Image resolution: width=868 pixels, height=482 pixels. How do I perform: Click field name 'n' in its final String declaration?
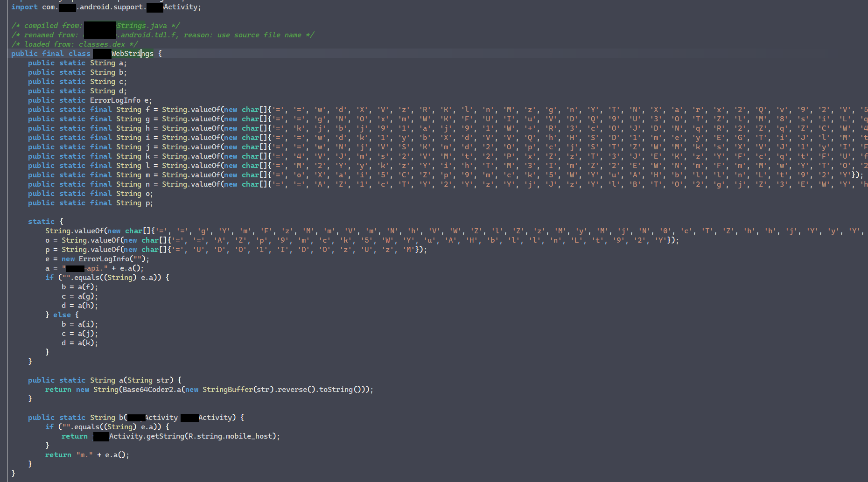[x=148, y=184]
